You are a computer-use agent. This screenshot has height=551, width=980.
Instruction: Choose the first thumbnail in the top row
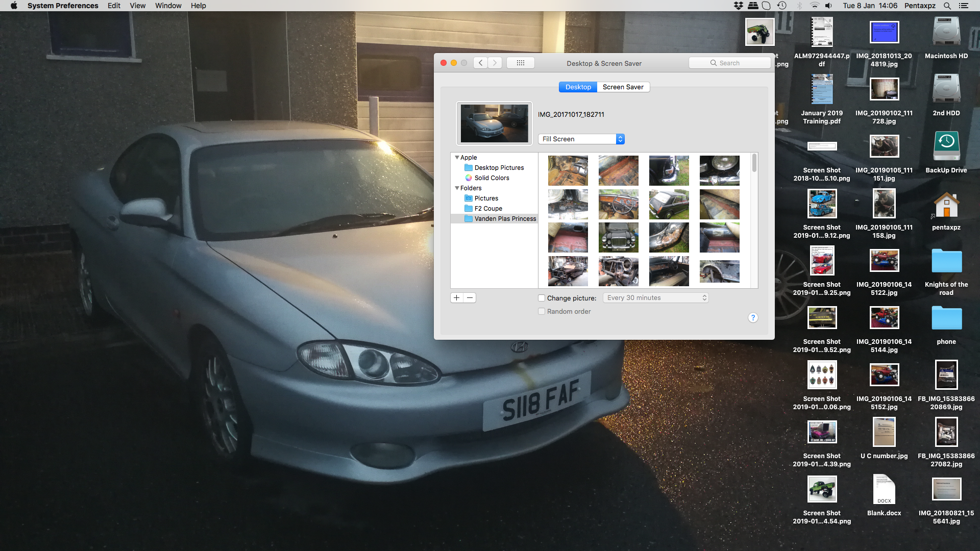(568, 170)
